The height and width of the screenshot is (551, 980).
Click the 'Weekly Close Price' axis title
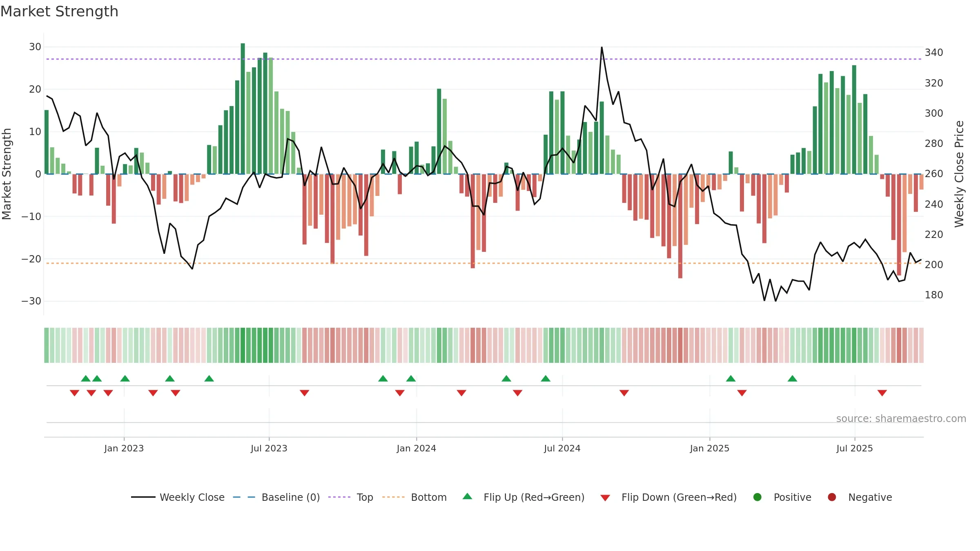pyautogui.click(x=959, y=174)
